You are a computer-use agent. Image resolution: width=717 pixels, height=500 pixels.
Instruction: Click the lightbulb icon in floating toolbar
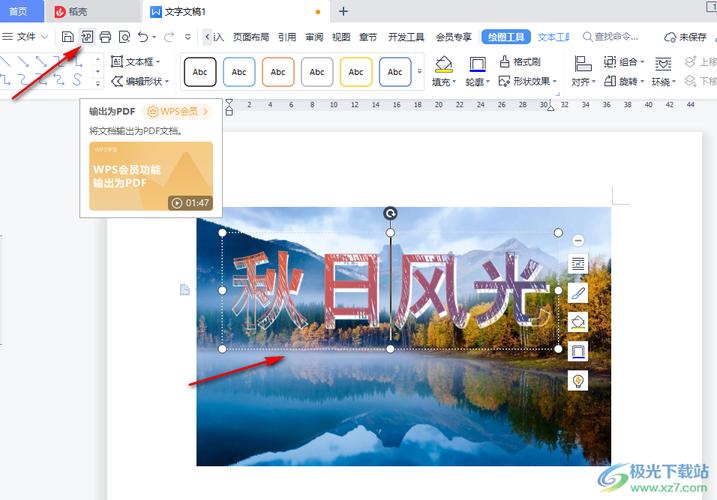tap(578, 381)
